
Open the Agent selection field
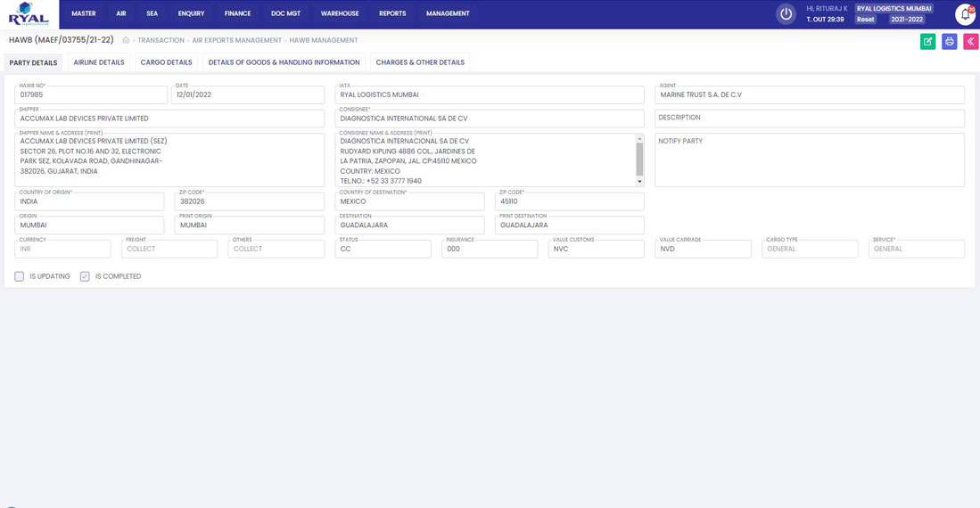coord(810,95)
